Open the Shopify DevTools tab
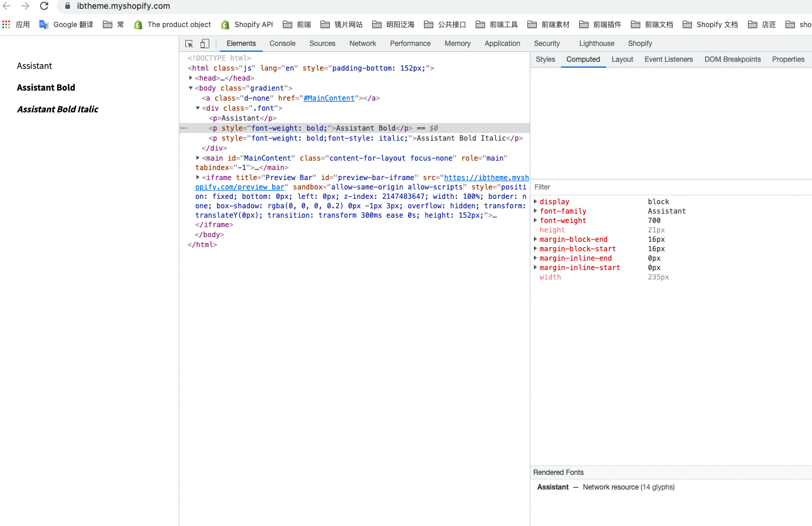The height and width of the screenshot is (526, 812). coord(640,44)
